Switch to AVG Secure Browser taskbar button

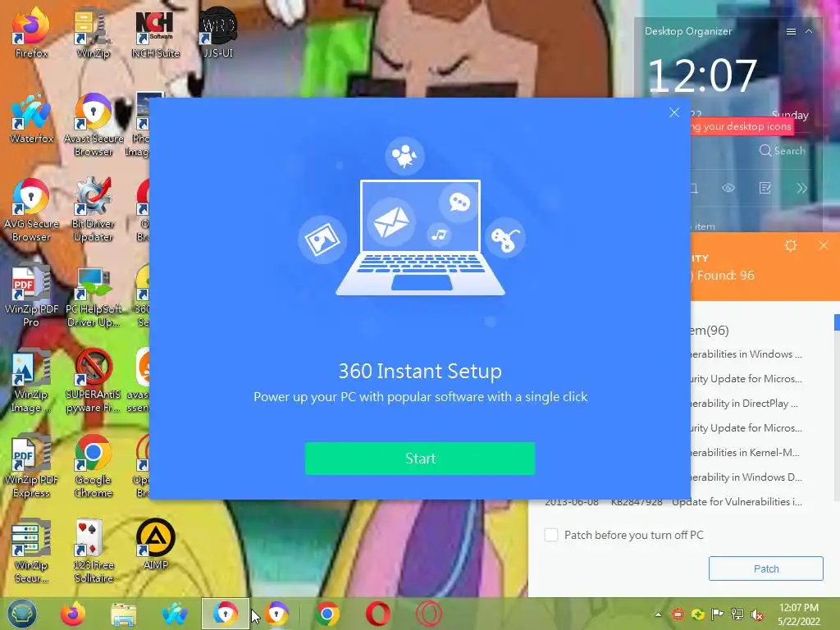pyautogui.click(x=225, y=614)
